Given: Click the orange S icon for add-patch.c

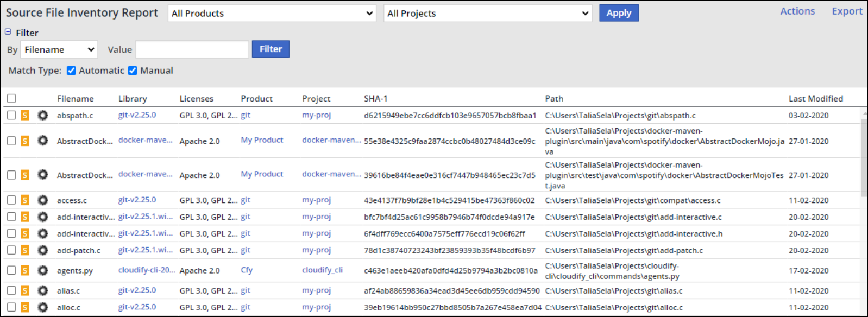Looking at the screenshot, I should tap(25, 250).
